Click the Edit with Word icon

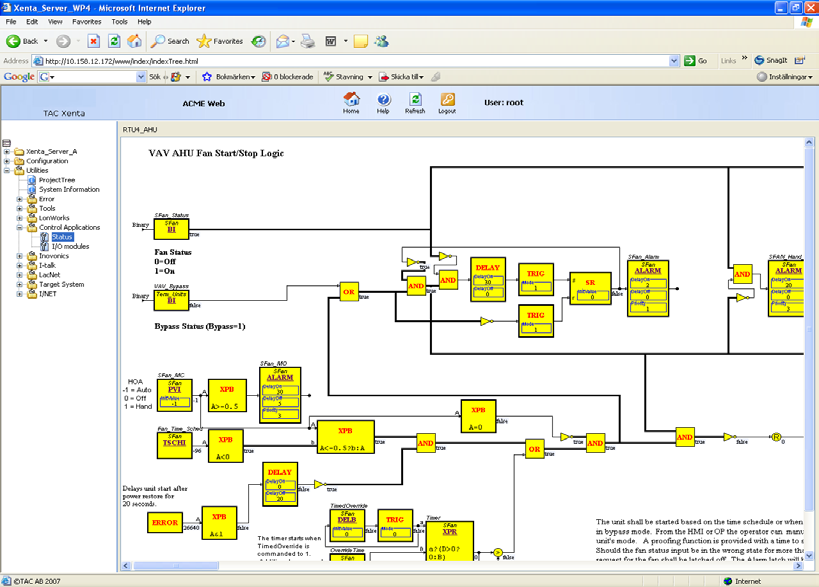(331, 41)
